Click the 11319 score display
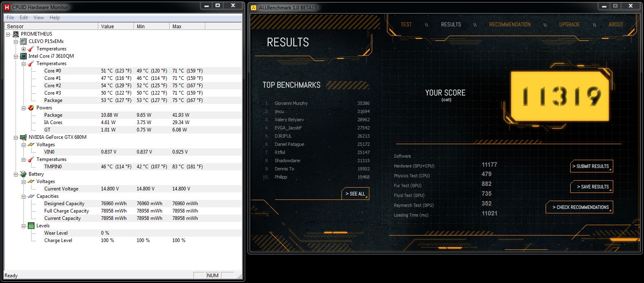The height and width of the screenshot is (283, 644). click(x=560, y=96)
